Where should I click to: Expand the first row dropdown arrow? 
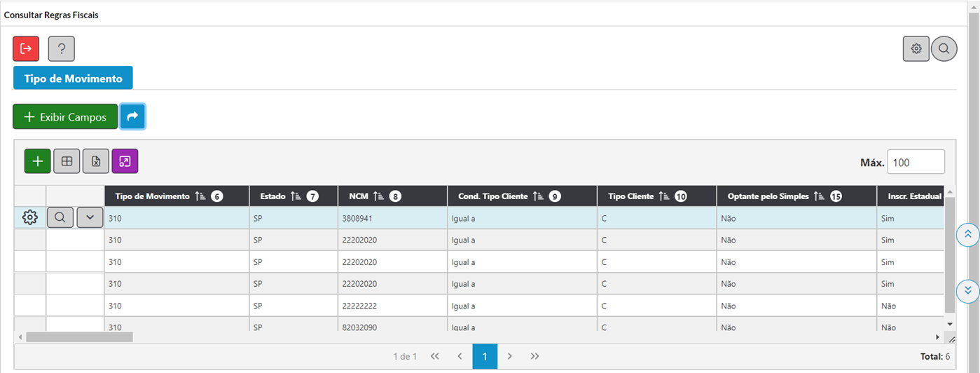[x=90, y=218]
